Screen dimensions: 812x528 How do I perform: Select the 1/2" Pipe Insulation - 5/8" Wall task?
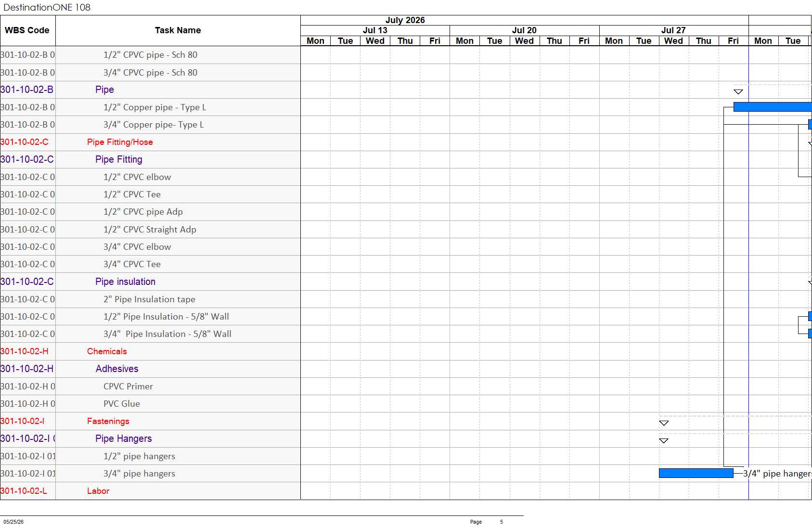(x=166, y=317)
